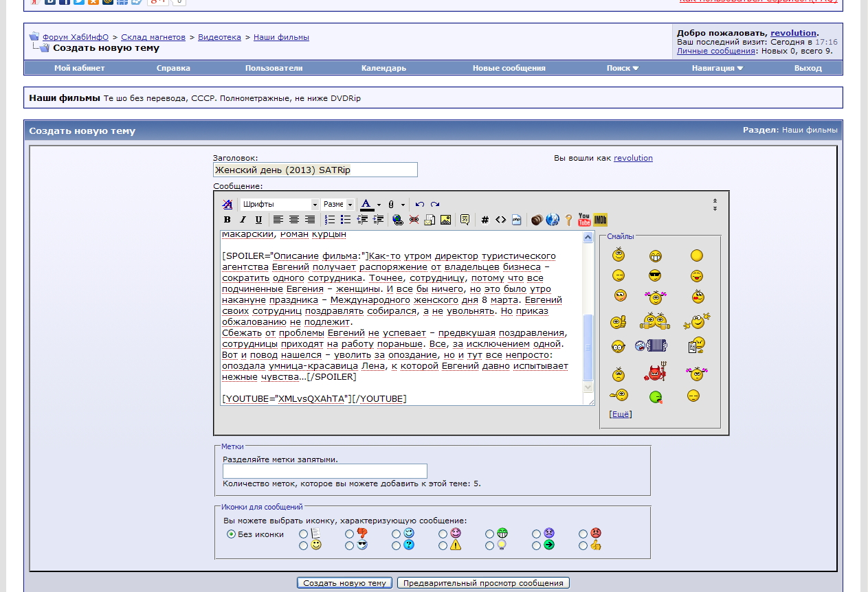The height and width of the screenshot is (592, 868).
Task: Click the wrap quote tags icon
Action: [465, 220]
